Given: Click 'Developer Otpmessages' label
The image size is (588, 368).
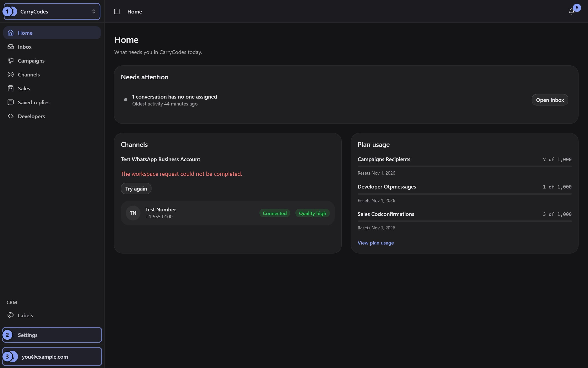Looking at the screenshot, I should [x=386, y=187].
